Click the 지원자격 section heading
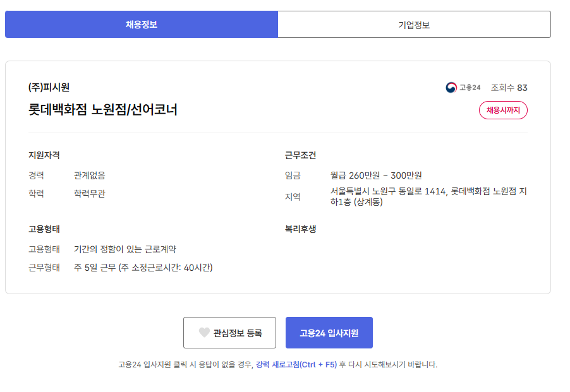Screen dimensions: 570x392 44,155
